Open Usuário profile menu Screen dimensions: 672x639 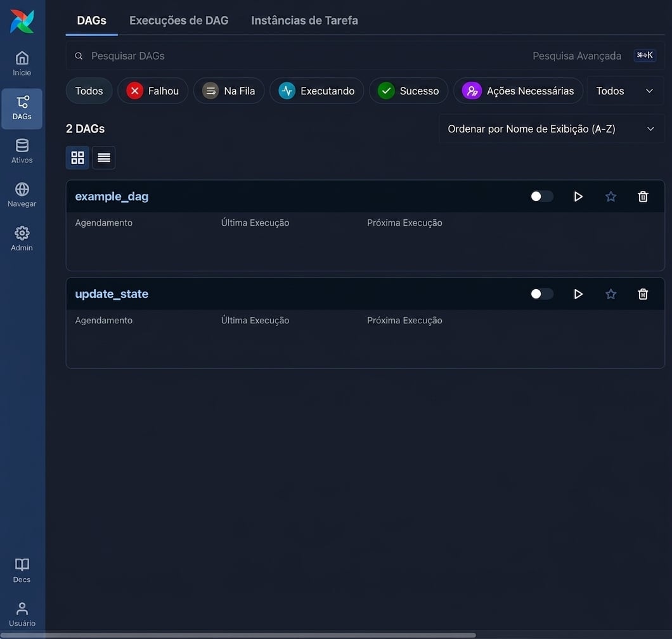(22, 614)
